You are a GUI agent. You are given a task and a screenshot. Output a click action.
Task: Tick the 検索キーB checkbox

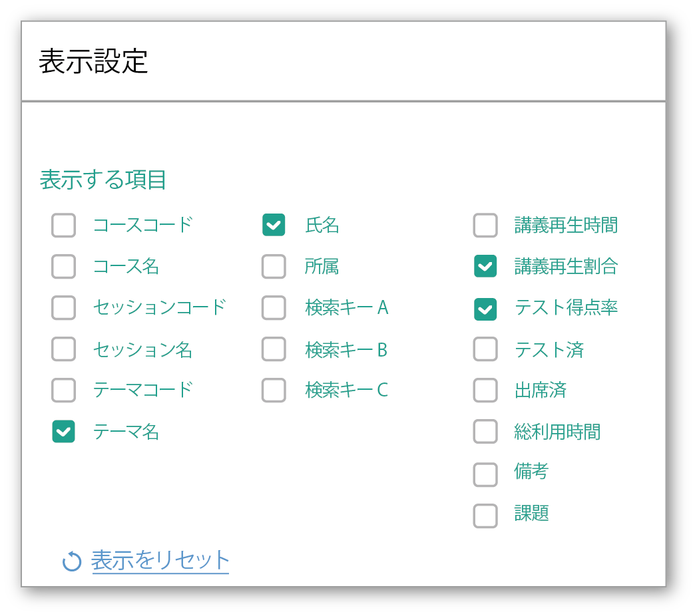274,349
